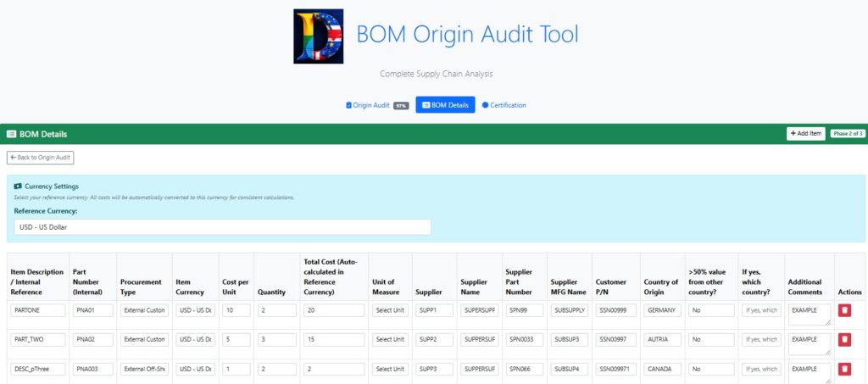Open the Reference Currency dropdown
This screenshot has height=384, width=868.
(222, 227)
